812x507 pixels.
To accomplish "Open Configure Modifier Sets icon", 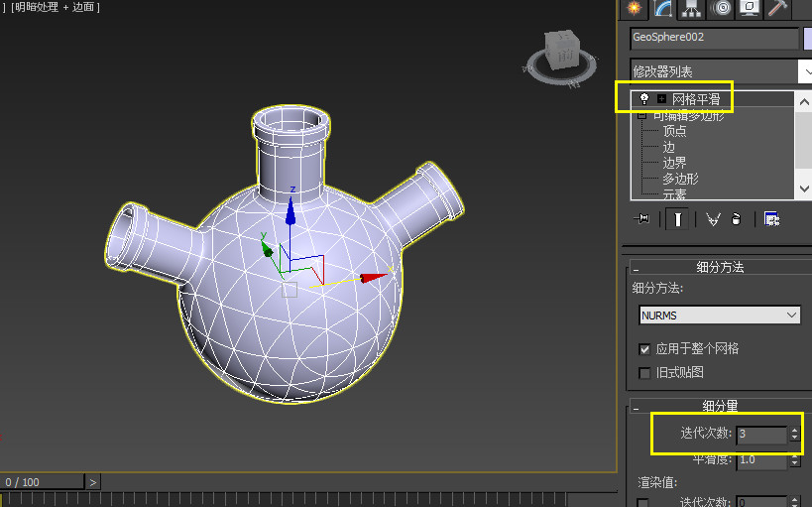I will click(771, 219).
